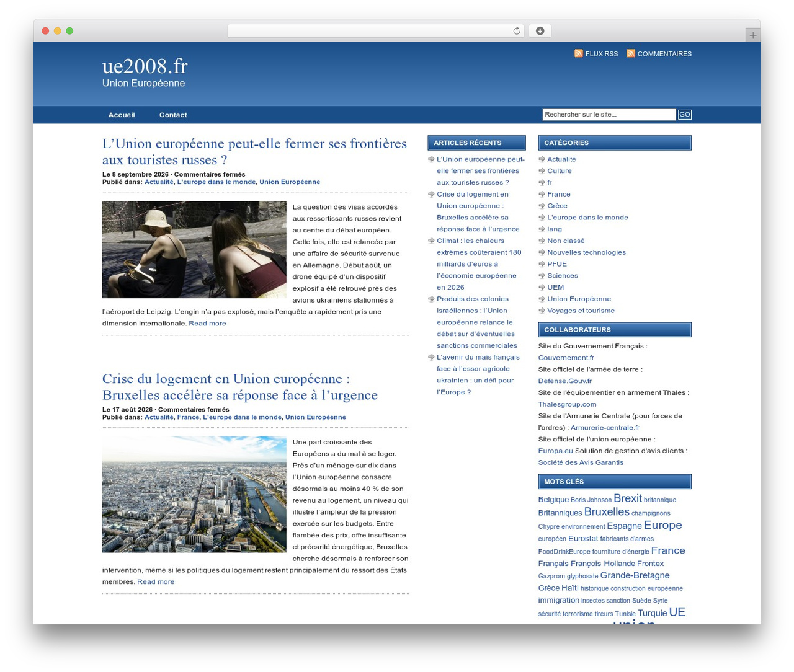Click the FLUX RSS feed icon

click(x=579, y=53)
